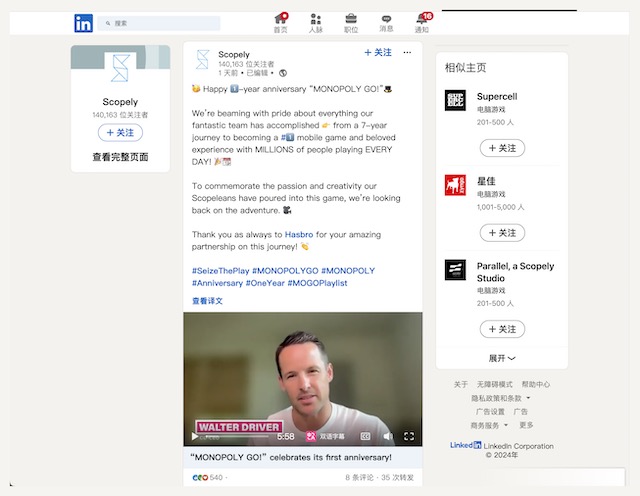
Task: Open the post's three-dot more menu
Action: [407, 52]
